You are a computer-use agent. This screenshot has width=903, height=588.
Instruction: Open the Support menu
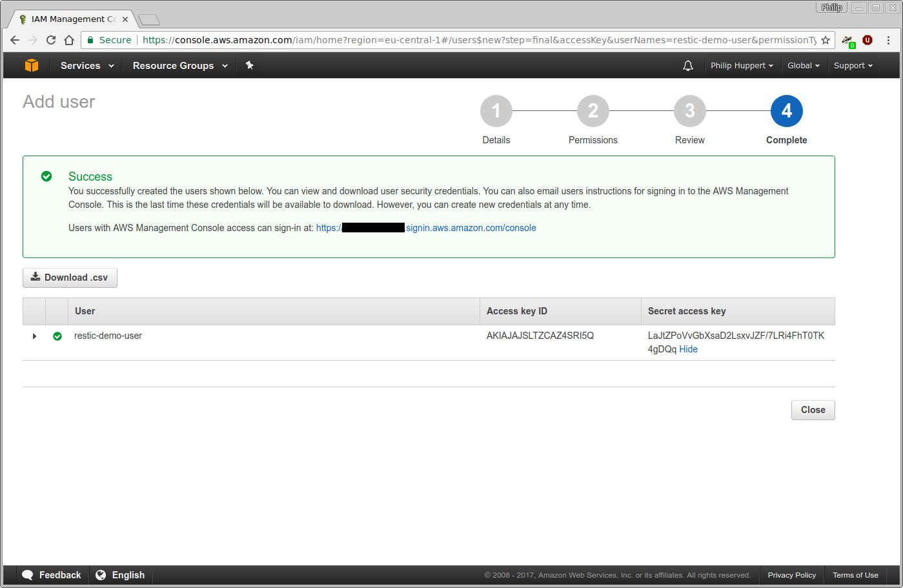click(x=853, y=65)
